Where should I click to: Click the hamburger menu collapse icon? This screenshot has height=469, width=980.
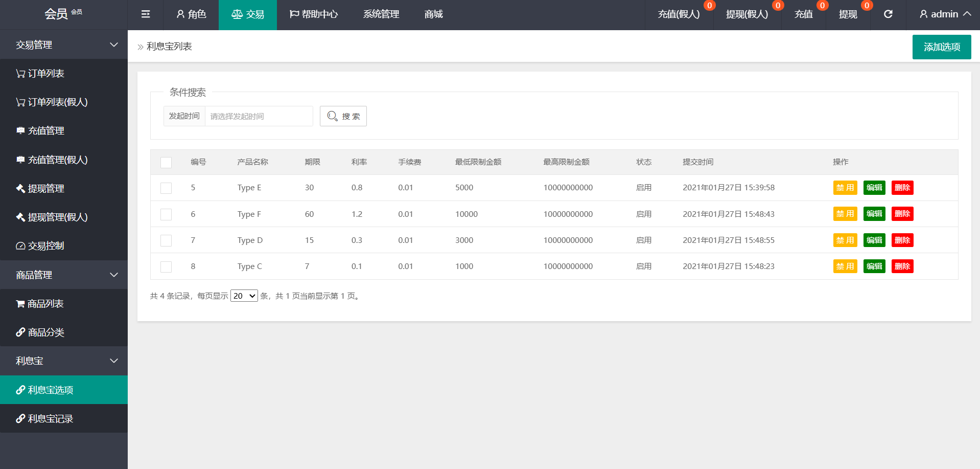pyautogui.click(x=146, y=14)
